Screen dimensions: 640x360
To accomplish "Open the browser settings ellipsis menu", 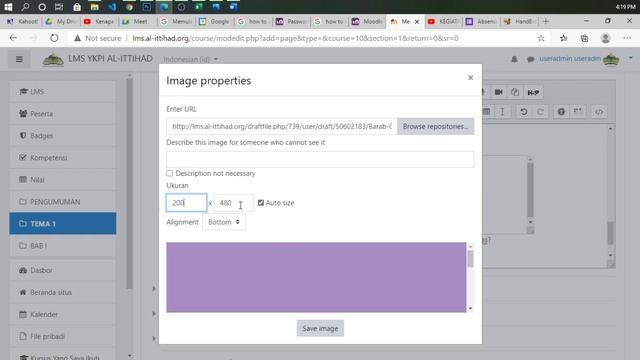I will coord(627,38).
